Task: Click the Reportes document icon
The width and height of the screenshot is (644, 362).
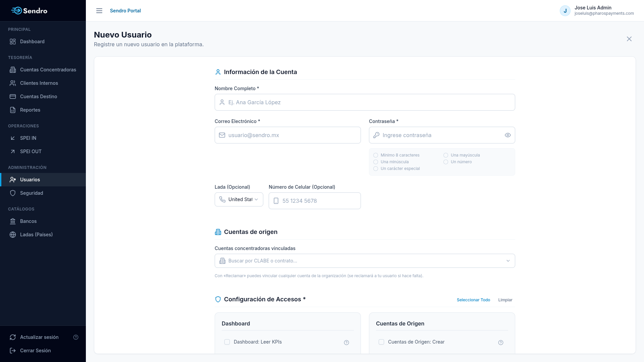Action: pyautogui.click(x=13, y=110)
